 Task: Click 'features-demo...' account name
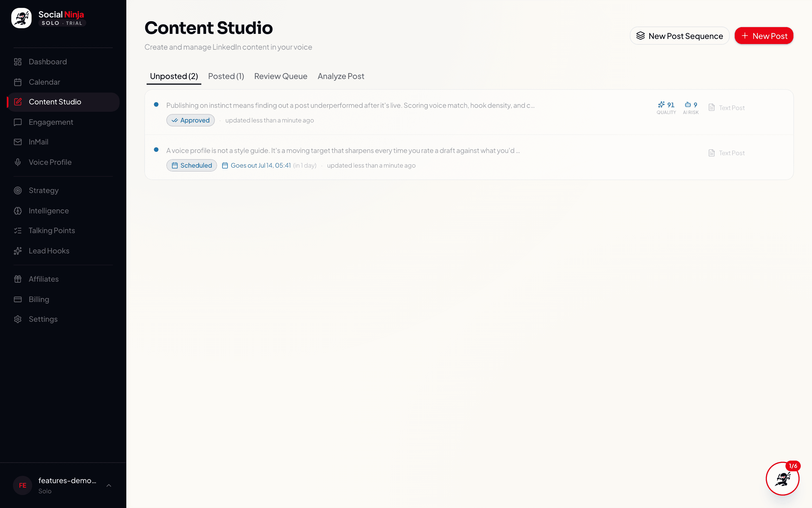click(x=67, y=480)
